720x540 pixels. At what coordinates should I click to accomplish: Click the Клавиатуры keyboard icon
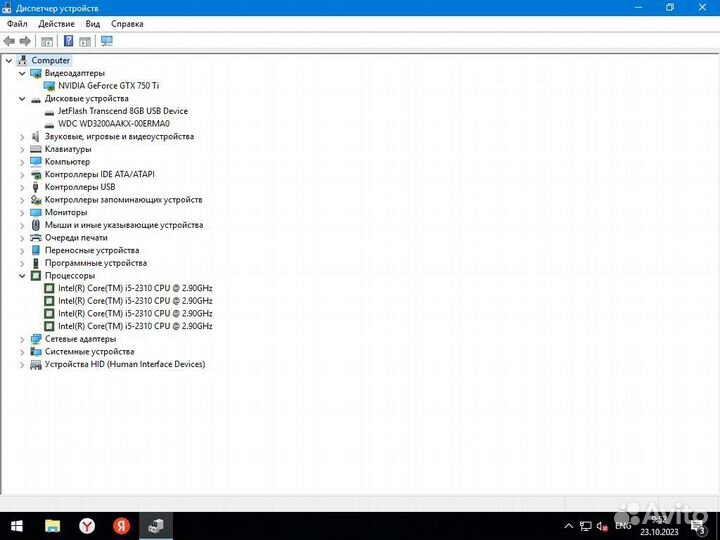[35, 149]
